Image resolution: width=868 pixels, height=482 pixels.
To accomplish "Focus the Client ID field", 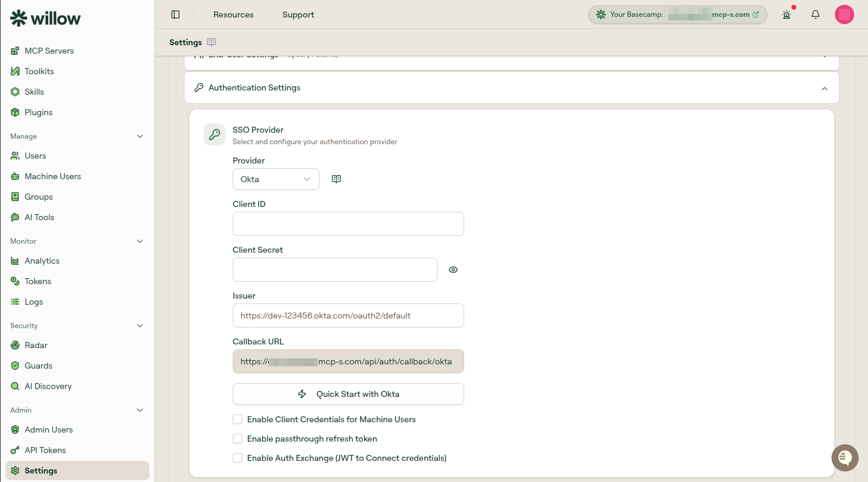I will (x=348, y=224).
